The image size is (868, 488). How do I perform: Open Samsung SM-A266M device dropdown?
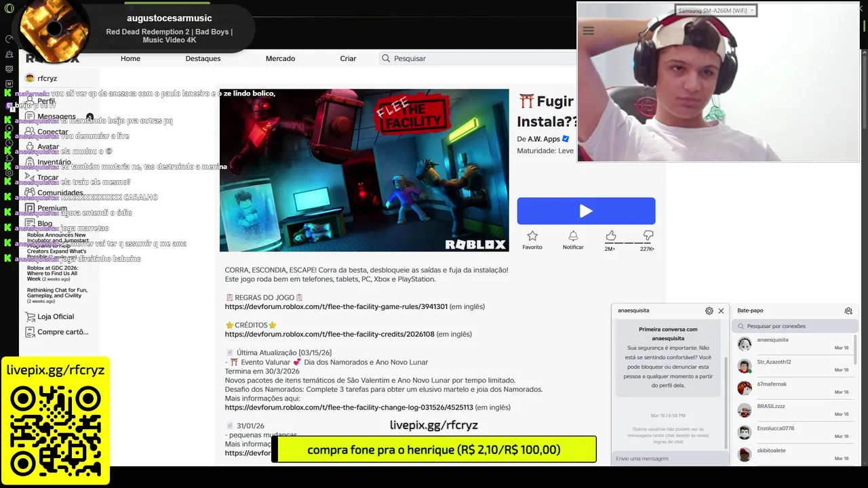coord(715,10)
